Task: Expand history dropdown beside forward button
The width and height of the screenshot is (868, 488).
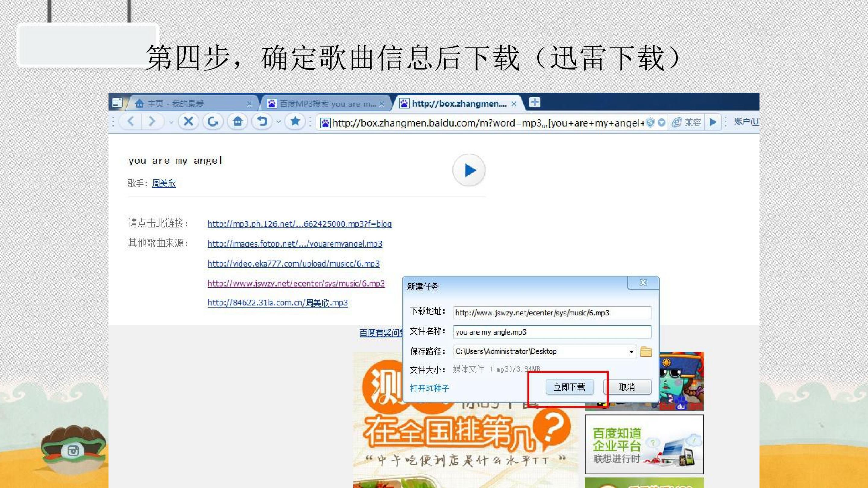Action: click(171, 122)
